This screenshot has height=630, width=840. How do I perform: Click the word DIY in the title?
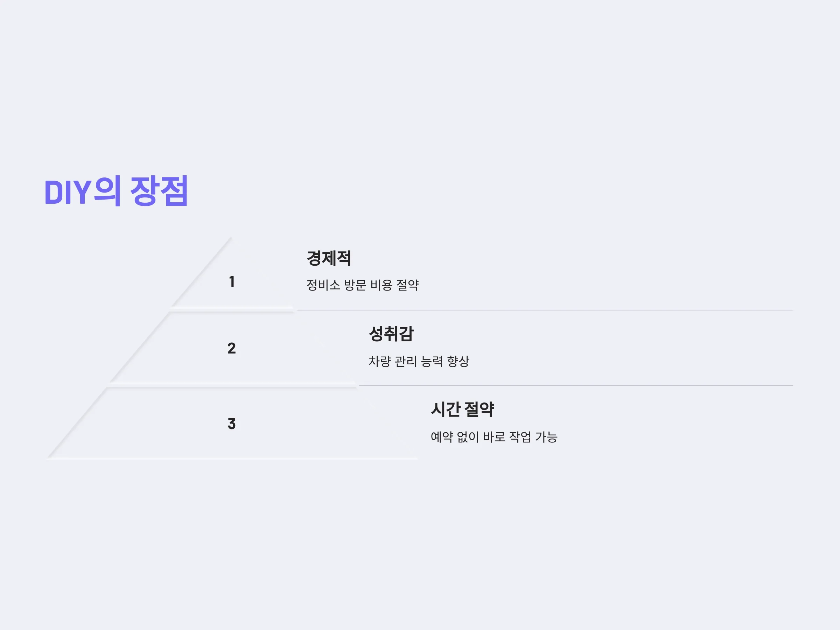68,192
